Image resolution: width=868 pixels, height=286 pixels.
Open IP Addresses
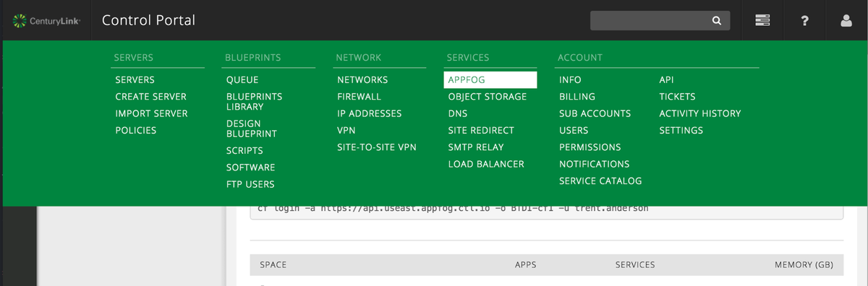click(369, 113)
